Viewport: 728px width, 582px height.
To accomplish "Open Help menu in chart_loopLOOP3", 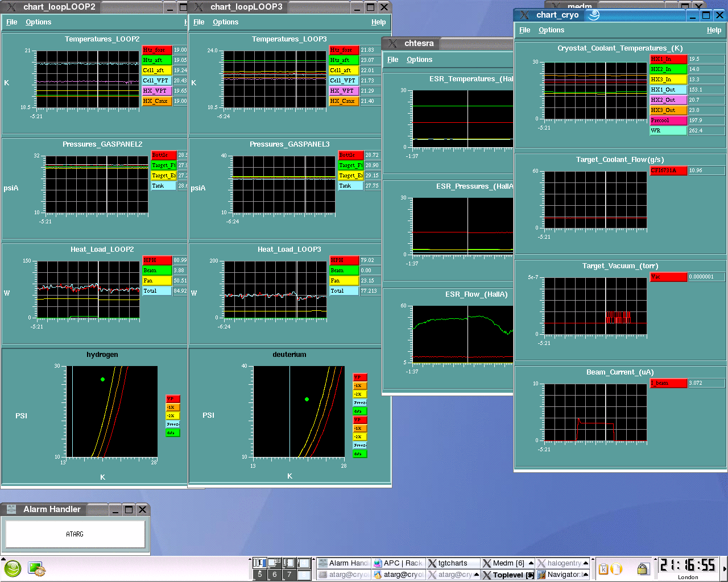I will [379, 22].
